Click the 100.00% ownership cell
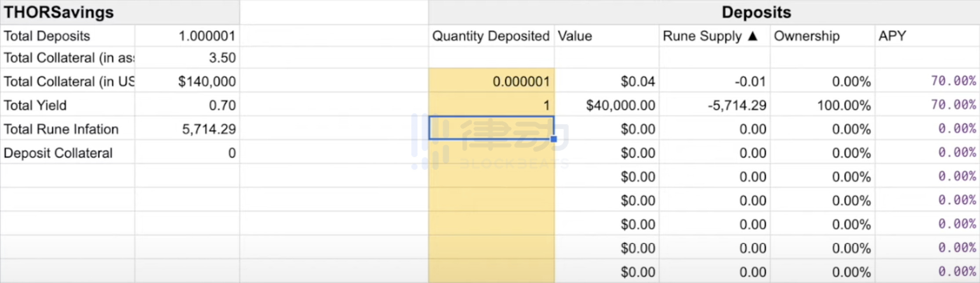The height and width of the screenshot is (283, 980). click(823, 105)
